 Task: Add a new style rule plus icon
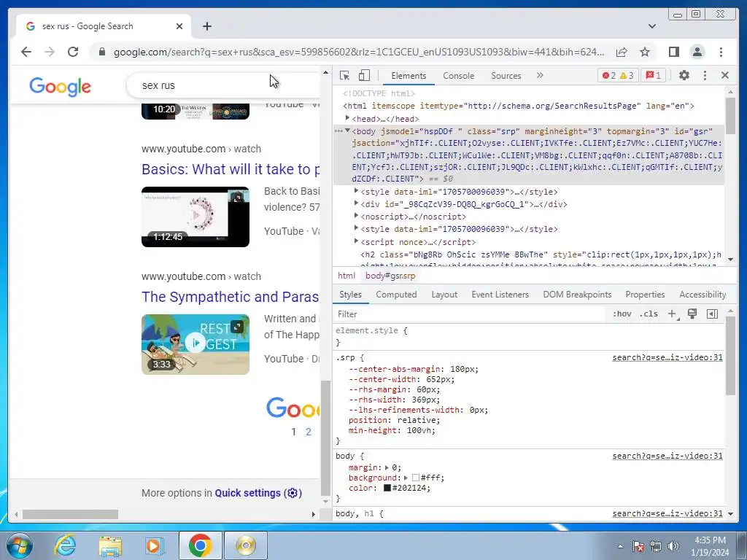click(673, 314)
